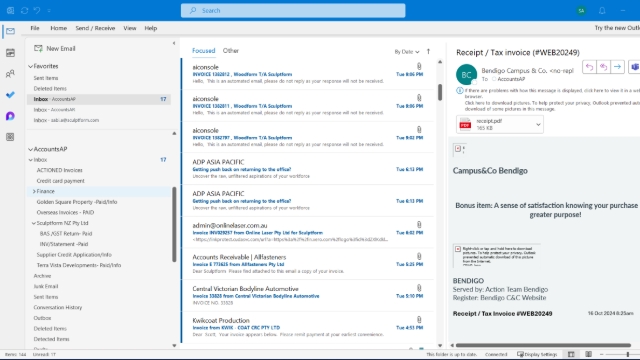Click the reading pane horizontal scrollbar
The height and width of the screenshot is (360, 640).
[x=543, y=345]
